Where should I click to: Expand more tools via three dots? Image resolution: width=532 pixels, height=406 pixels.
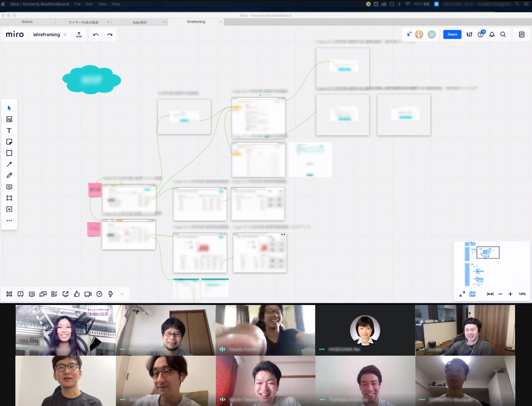tap(9, 220)
